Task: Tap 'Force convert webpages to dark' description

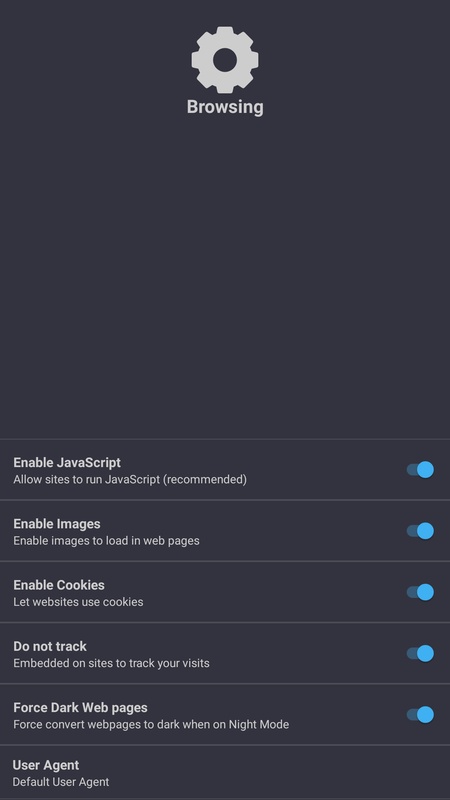Action: tap(151, 724)
